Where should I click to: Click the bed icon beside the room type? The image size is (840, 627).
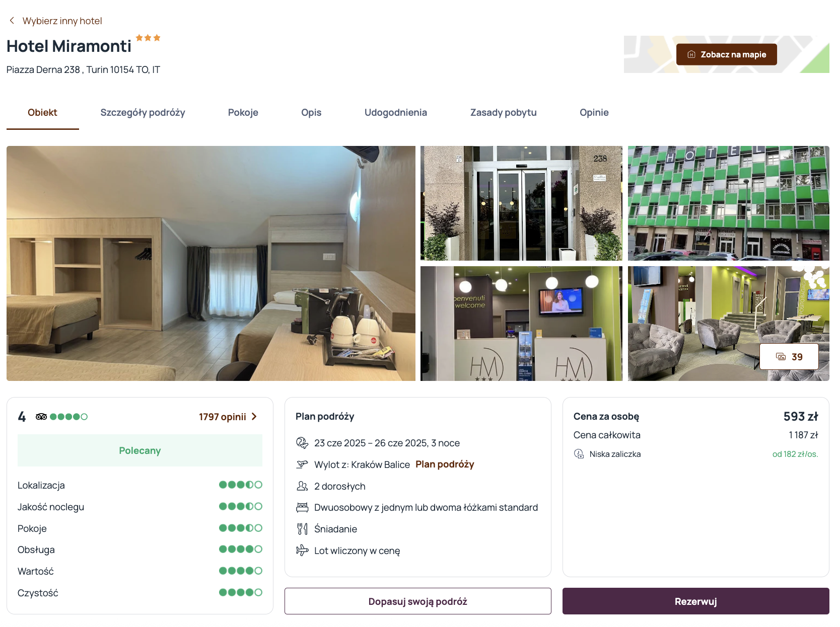(x=302, y=507)
